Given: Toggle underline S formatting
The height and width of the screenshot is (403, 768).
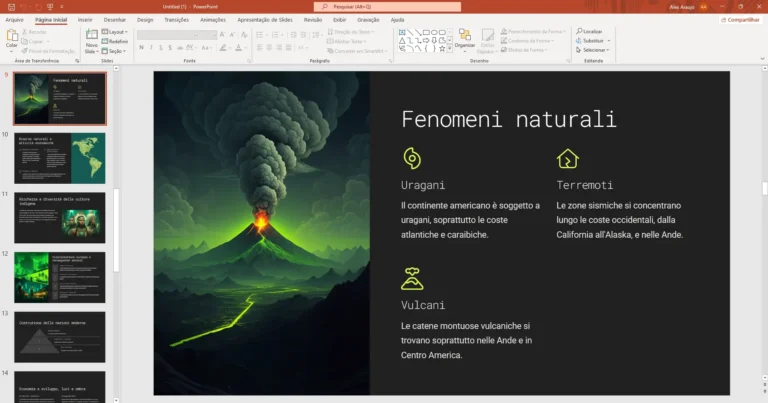Looking at the screenshot, I should tap(161, 47).
